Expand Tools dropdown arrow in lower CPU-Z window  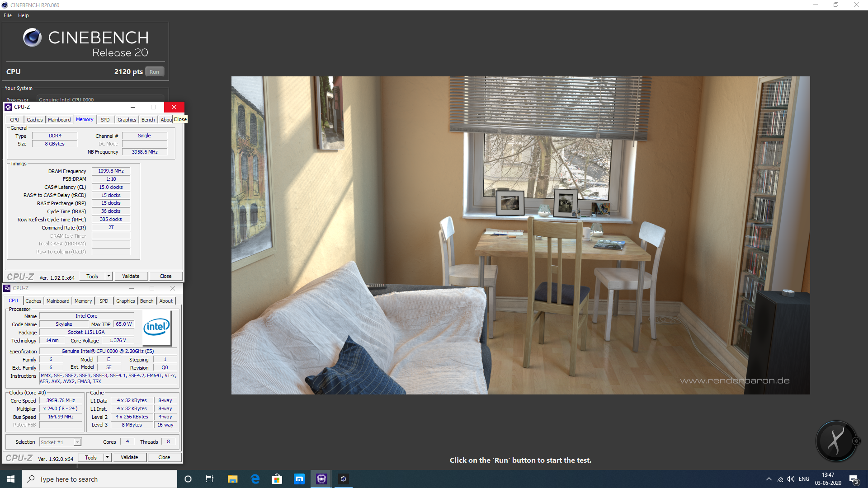107,457
